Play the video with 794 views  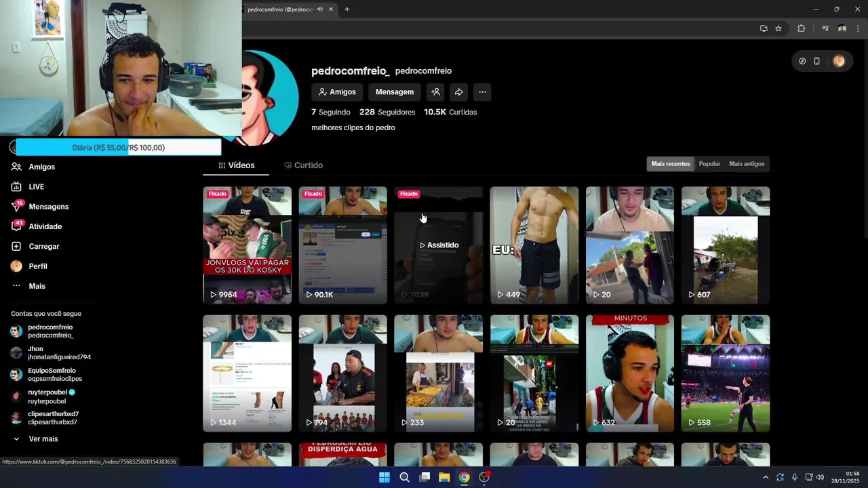pos(343,373)
